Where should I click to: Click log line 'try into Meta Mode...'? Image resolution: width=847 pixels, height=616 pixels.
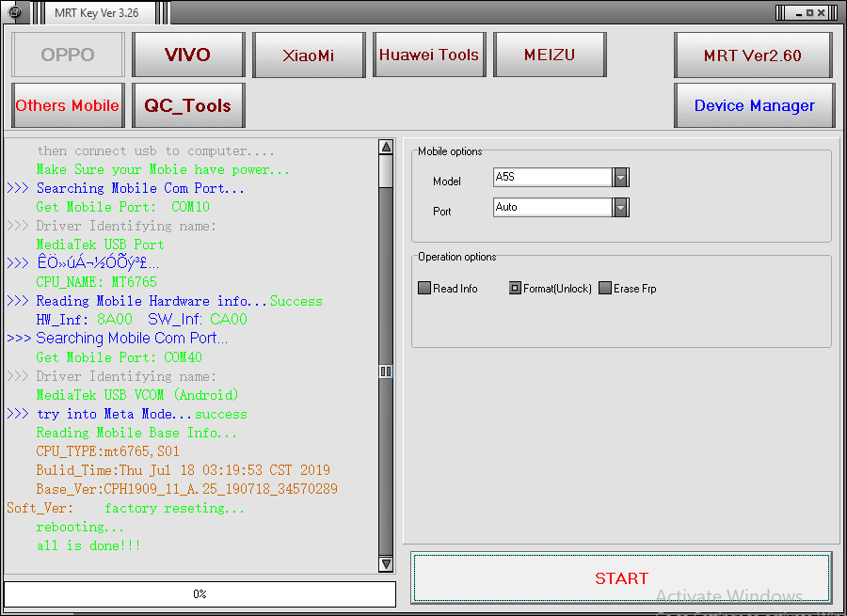pos(114,414)
